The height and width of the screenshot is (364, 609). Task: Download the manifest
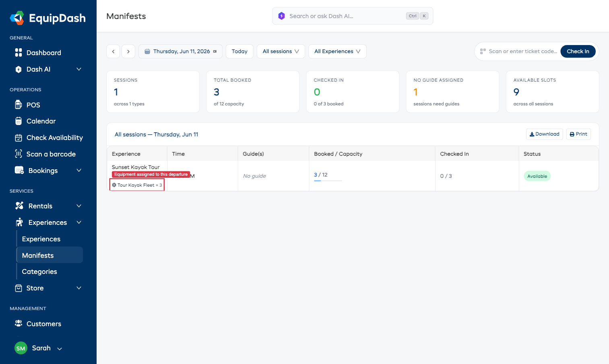[544, 134]
